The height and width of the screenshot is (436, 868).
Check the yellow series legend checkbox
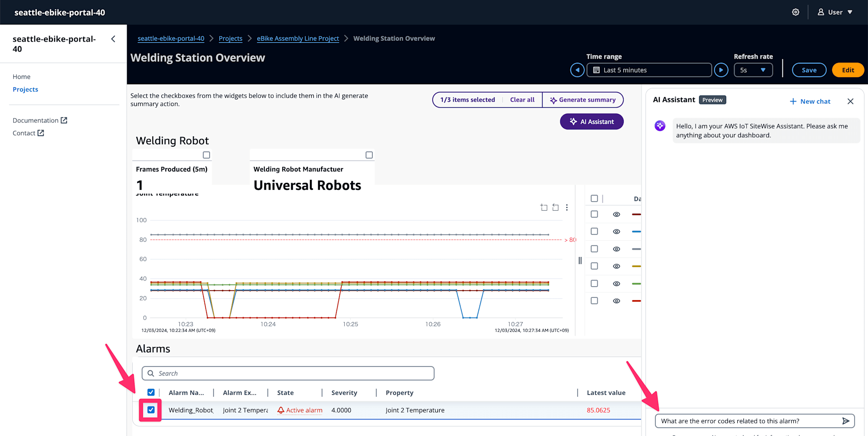[x=594, y=266]
